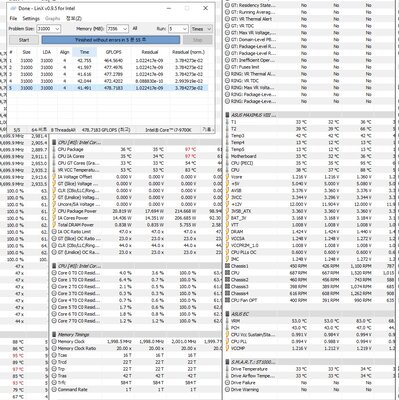Open the File menu in LinX
The width and height of the screenshot is (399, 400).
tap(13, 18)
